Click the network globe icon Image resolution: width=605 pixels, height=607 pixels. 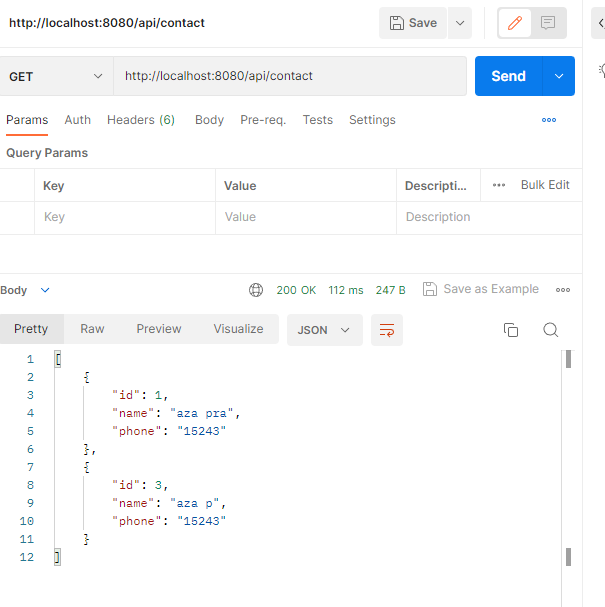[256, 290]
